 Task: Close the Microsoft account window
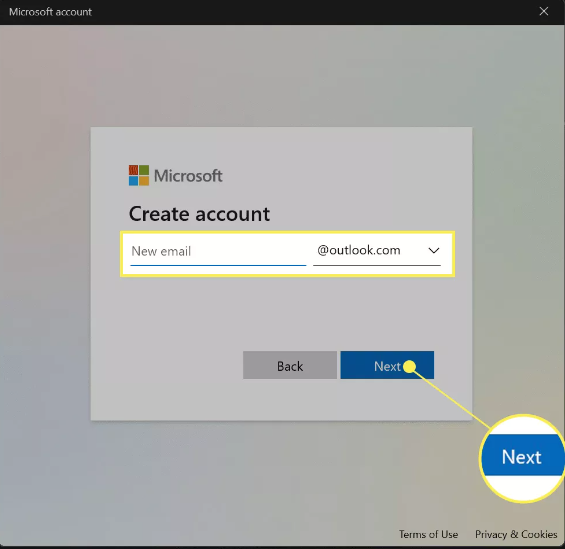coord(544,12)
